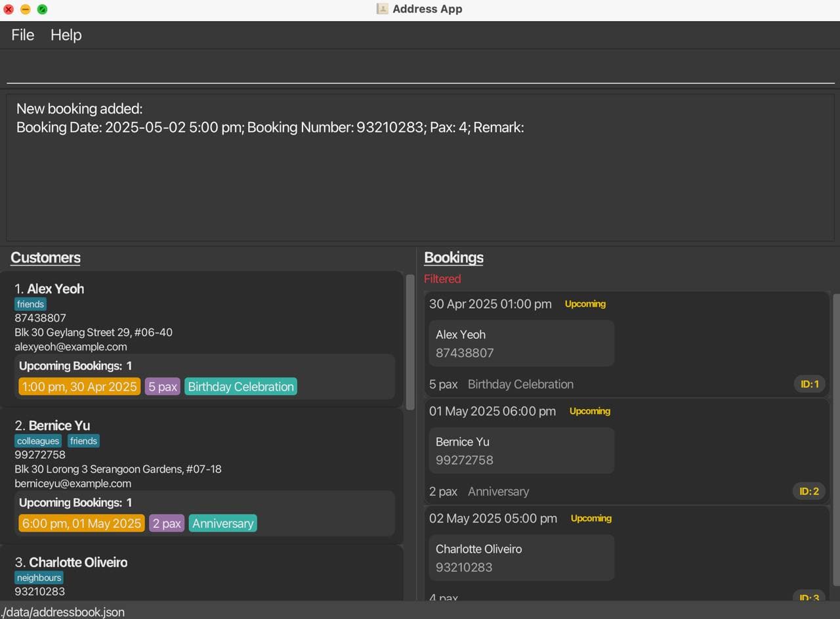Click Alex Yeoh's 5 pax badge
This screenshot has height=619, width=840.
tap(163, 387)
